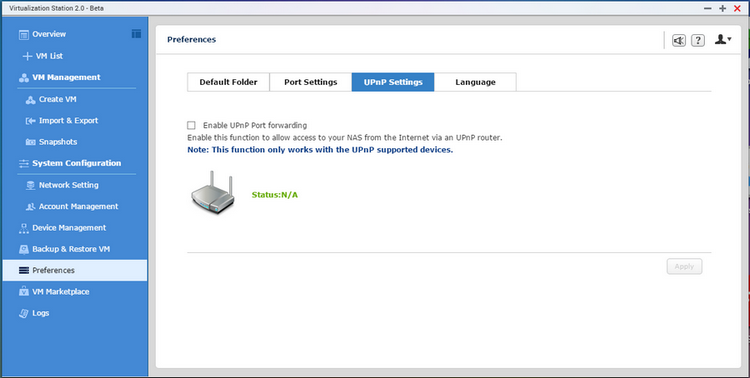This screenshot has height=378, width=750.
Task: Click the Device Management icon
Action: point(23,228)
